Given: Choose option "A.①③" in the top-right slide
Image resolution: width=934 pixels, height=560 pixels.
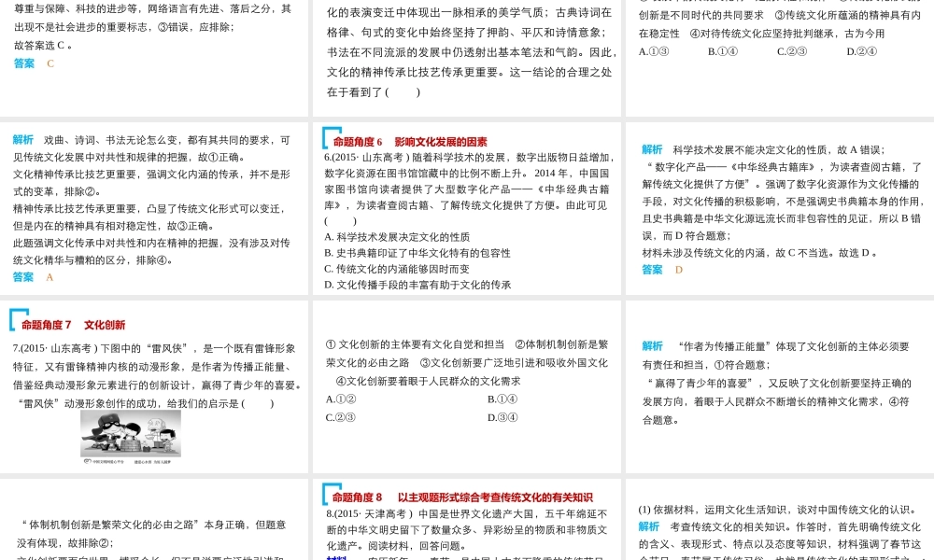Looking at the screenshot, I should click(654, 51).
